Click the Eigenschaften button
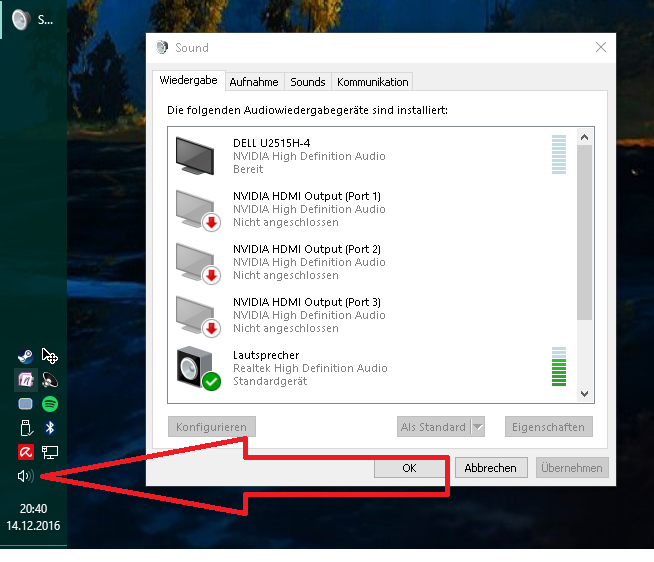 pos(548,427)
